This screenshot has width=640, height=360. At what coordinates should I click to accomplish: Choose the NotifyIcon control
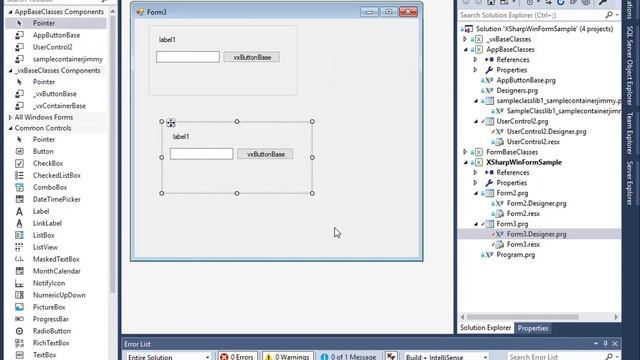click(x=49, y=283)
